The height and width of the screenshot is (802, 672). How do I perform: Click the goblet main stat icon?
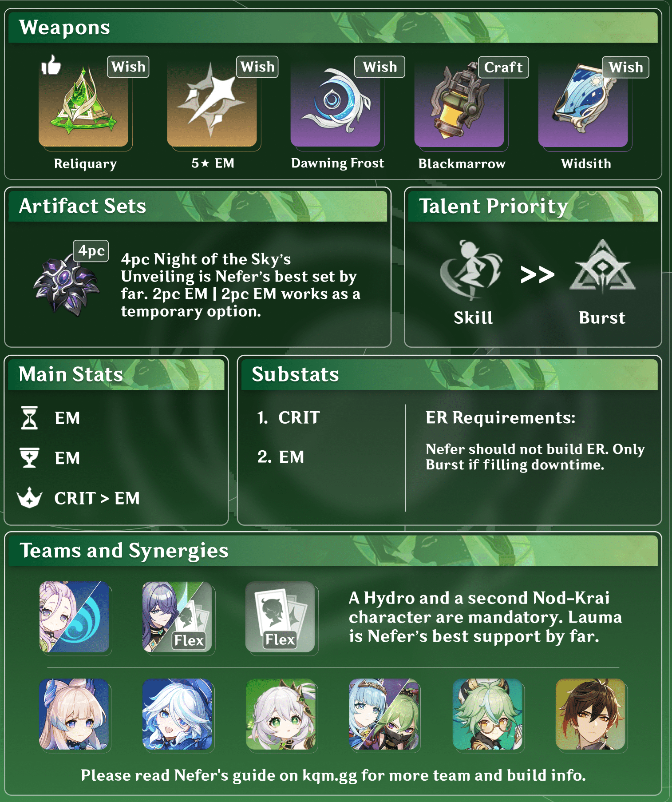(30, 458)
